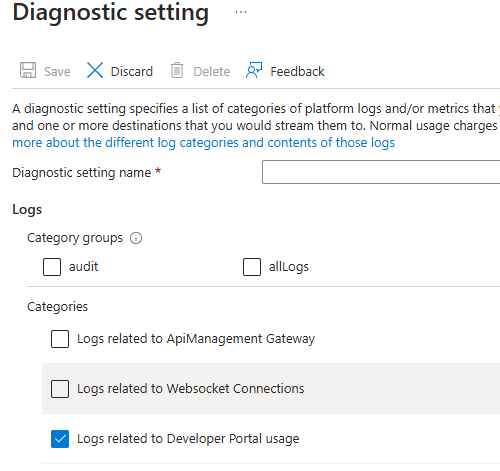Click the blue X Discard icon
The height and width of the screenshot is (471, 500).
[x=95, y=70]
